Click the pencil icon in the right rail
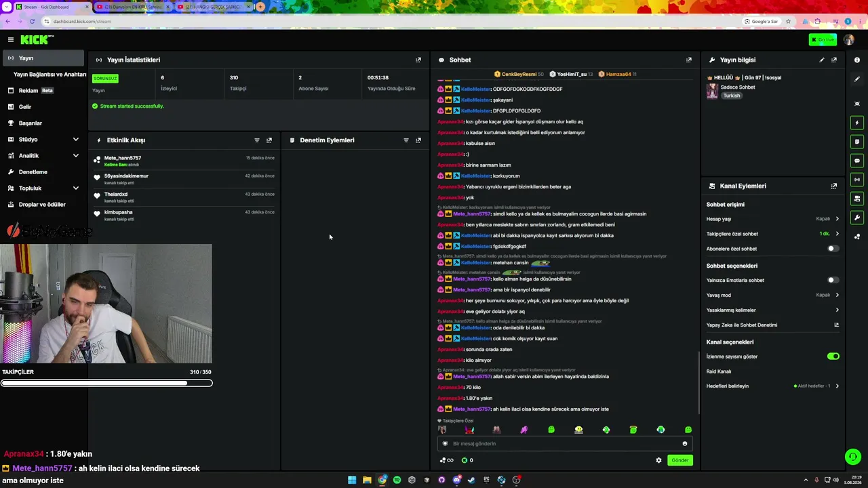Image resolution: width=868 pixels, height=488 pixels. tap(857, 79)
